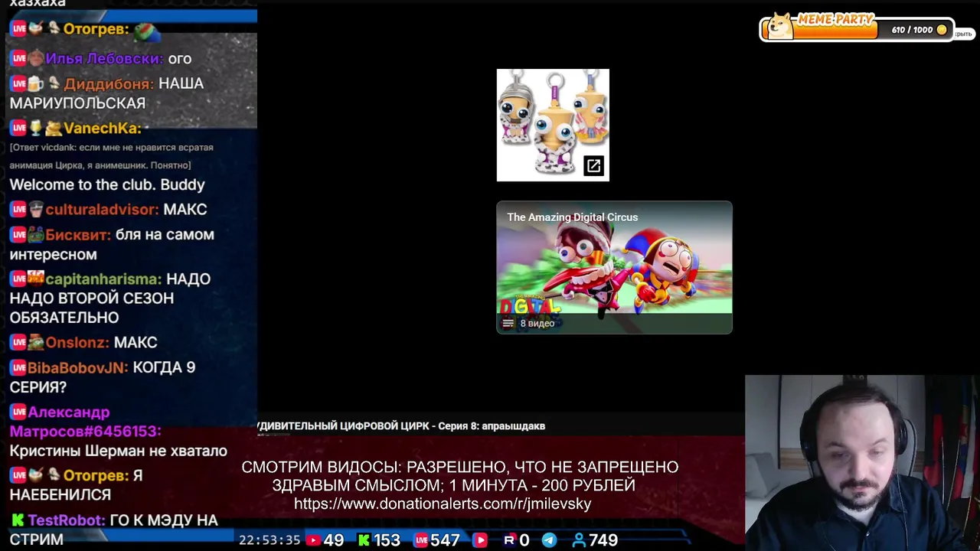Click LIVE badge beside Бисквит
The image size is (980, 551).
(18, 235)
